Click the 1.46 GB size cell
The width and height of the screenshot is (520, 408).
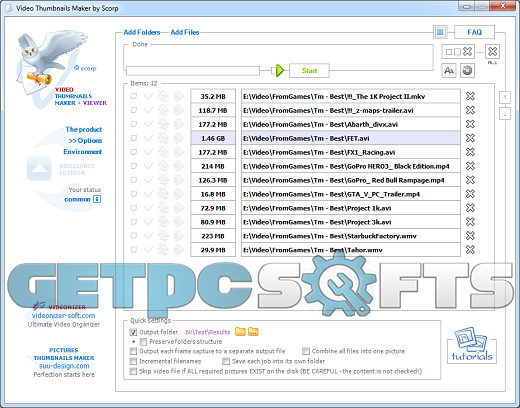point(213,138)
